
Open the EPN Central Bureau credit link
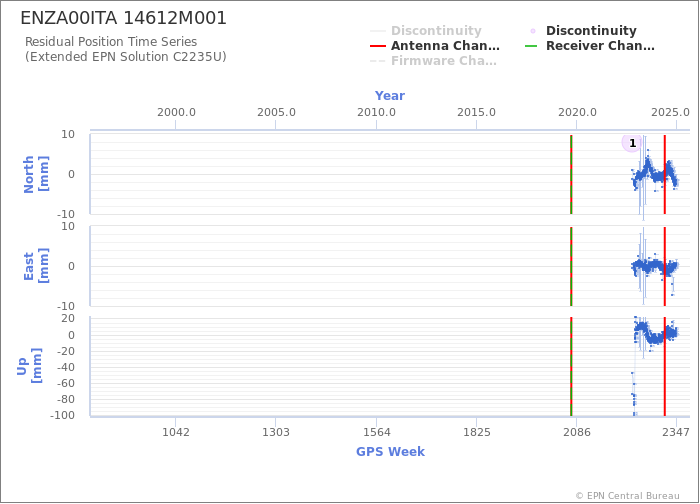click(x=628, y=496)
